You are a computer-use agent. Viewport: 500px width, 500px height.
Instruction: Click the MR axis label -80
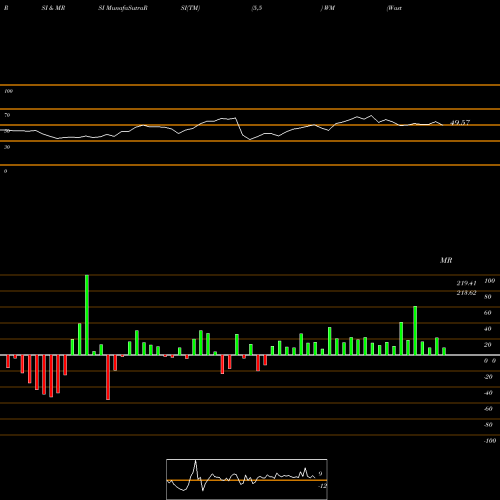click(488, 425)
